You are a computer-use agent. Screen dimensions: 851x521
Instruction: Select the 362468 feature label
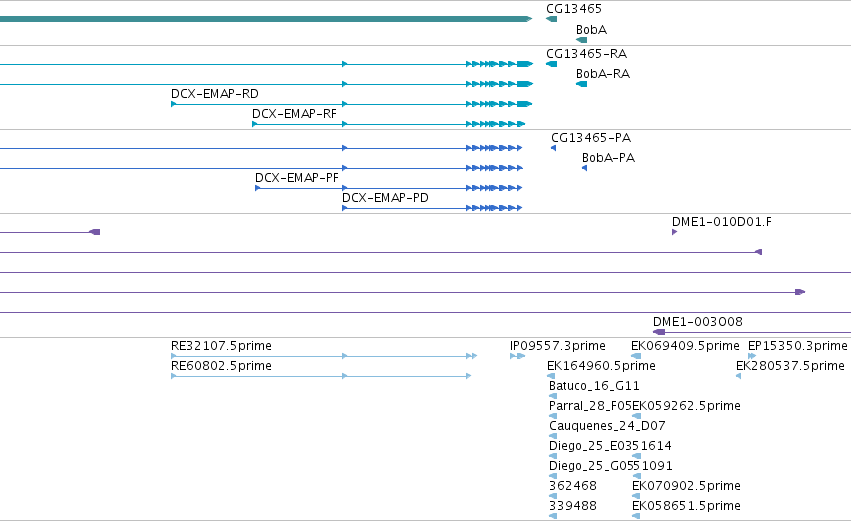coord(573,486)
